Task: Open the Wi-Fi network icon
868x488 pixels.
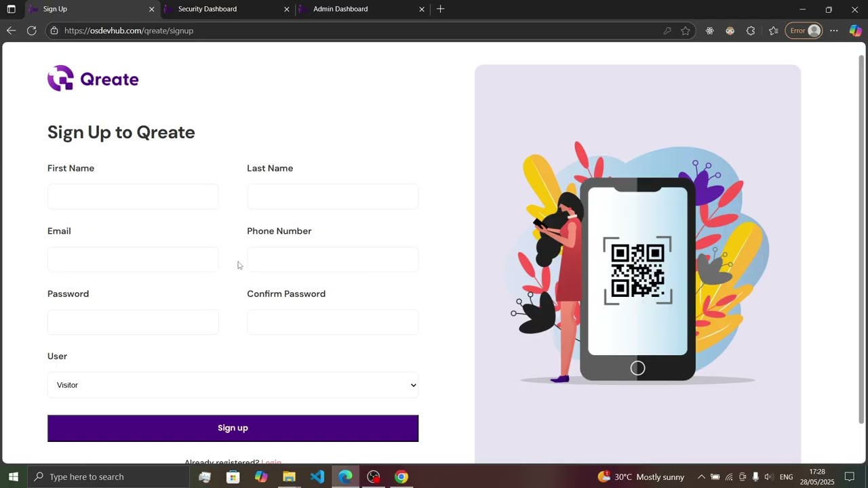Action: click(729, 477)
